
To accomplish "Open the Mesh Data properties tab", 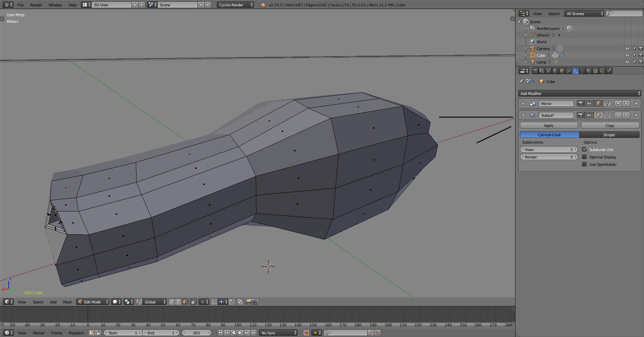I will tap(582, 71).
